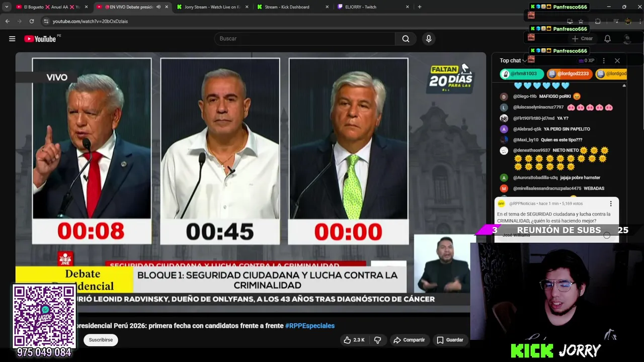Image resolution: width=644 pixels, height=362 pixels.
Task: View site information icon beside the URL
Action: pos(46,21)
